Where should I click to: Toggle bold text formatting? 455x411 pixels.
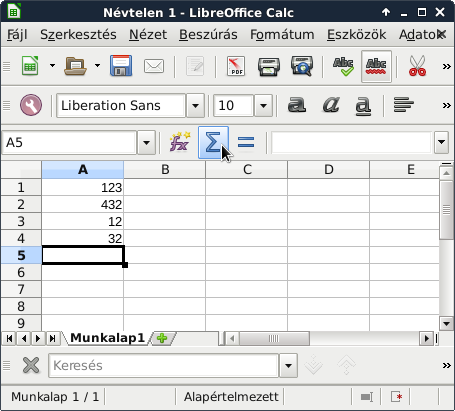297,105
